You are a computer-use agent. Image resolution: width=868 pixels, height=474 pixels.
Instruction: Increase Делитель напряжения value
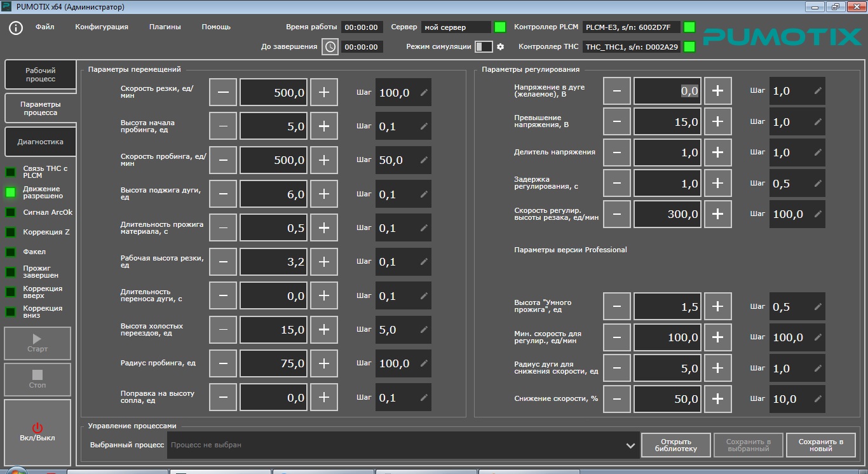pyautogui.click(x=718, y=152)
